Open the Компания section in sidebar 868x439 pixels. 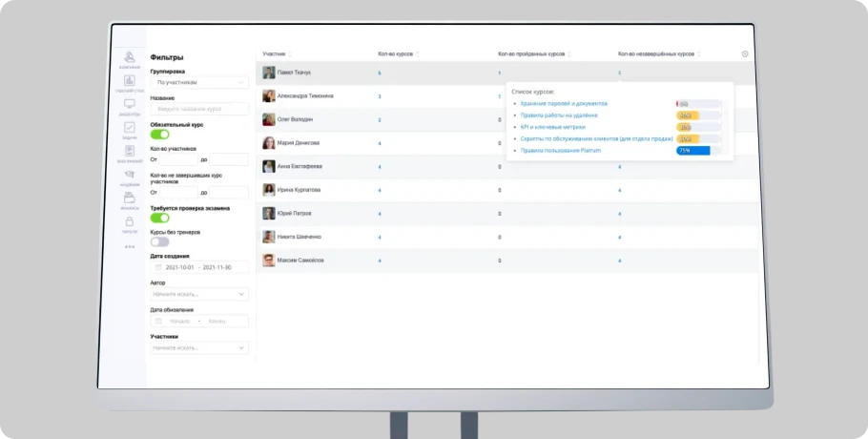click(129, 60)
